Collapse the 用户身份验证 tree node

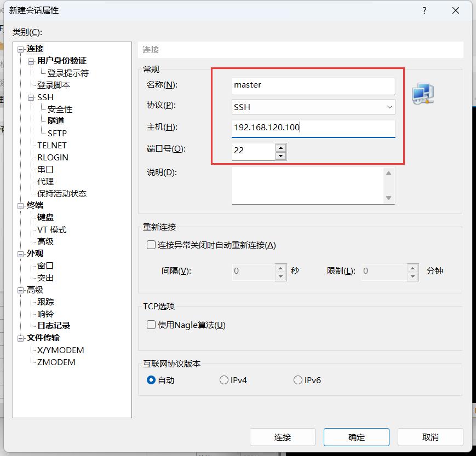(31, 61)
